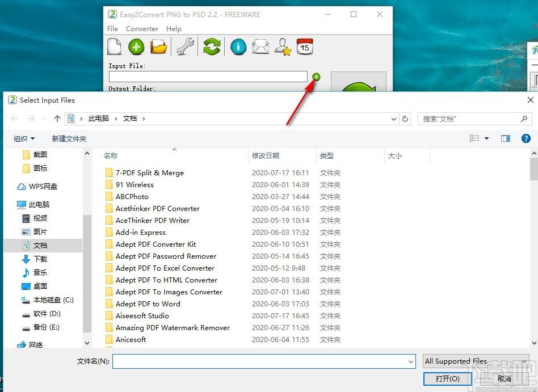The image size is (538, 392).
Task: Click the envelope mail toolbar icon
Action: pyautogui.click(x=260, y=47)
